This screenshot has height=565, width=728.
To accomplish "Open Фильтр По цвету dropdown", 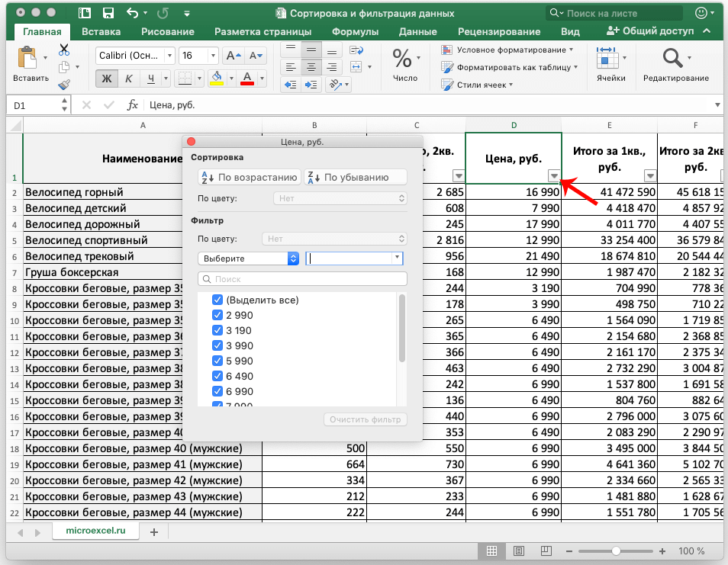I will point(334,239).
